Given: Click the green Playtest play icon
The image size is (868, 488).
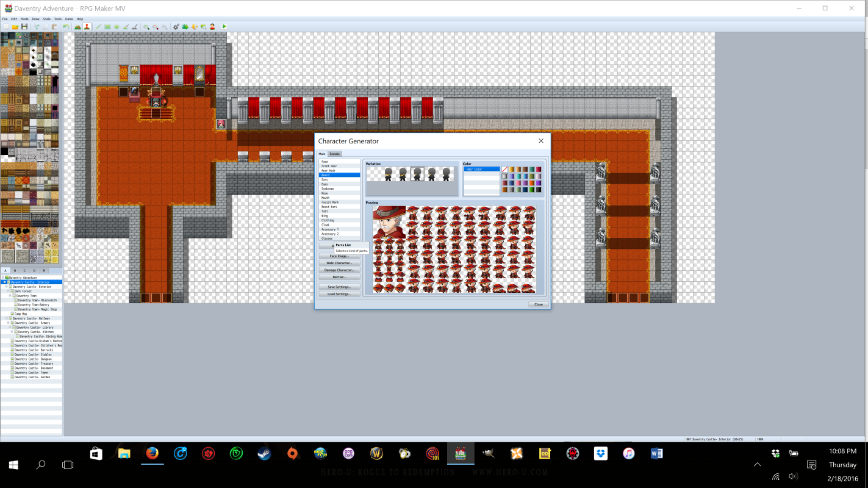Looking at the screenshot, I should [x=224, y=27].
